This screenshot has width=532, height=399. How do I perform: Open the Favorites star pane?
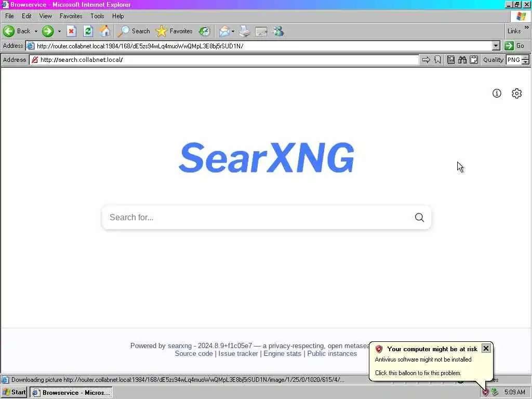(174, 31)
